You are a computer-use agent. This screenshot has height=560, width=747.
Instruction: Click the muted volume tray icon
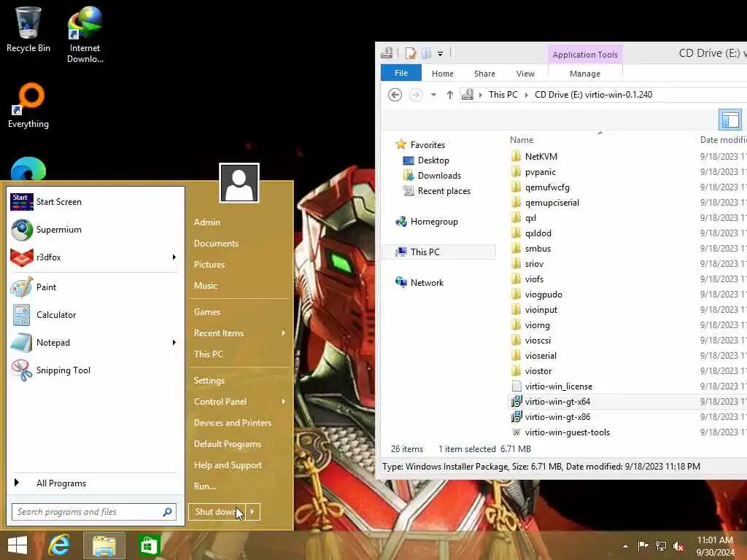678,546
